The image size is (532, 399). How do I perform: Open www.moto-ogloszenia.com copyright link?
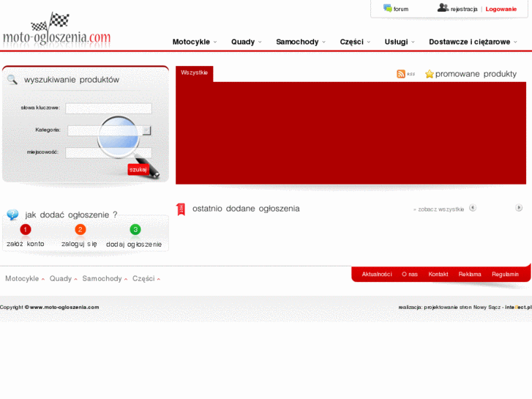[64, 307]
